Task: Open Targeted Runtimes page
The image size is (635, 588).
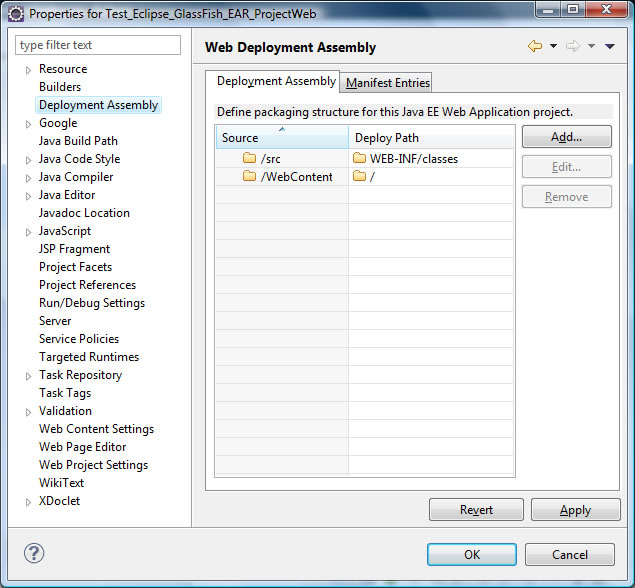Action: coord(89,357)
